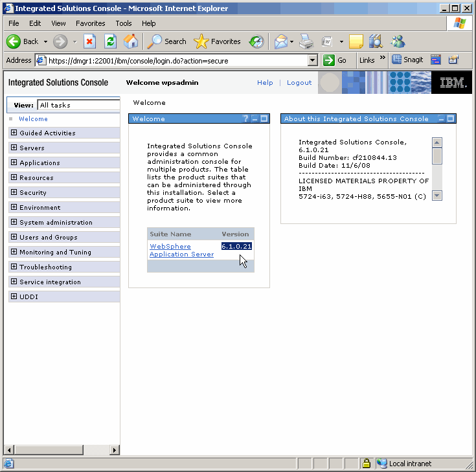Maximize the About this Integrated Solutions Console portlet

451,119
